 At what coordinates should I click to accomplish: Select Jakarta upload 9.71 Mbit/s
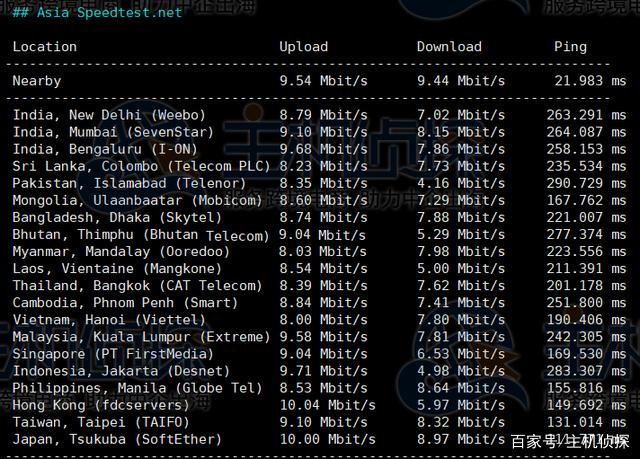point(323,372)
